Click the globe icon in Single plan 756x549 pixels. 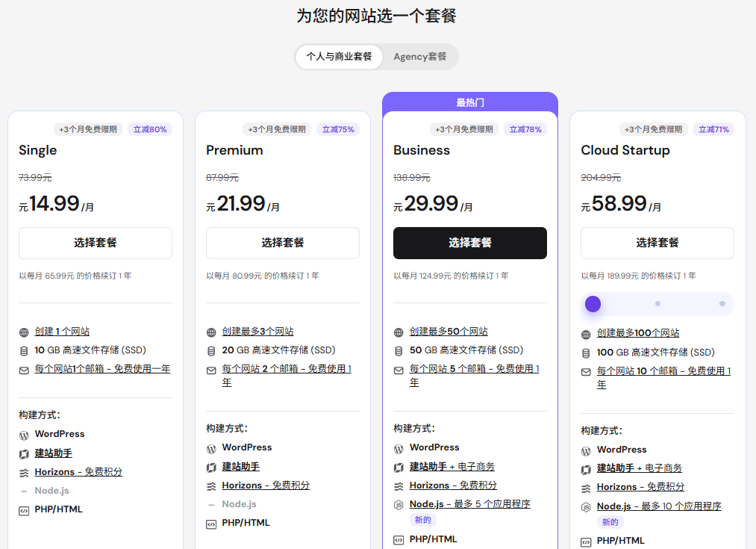24,332
